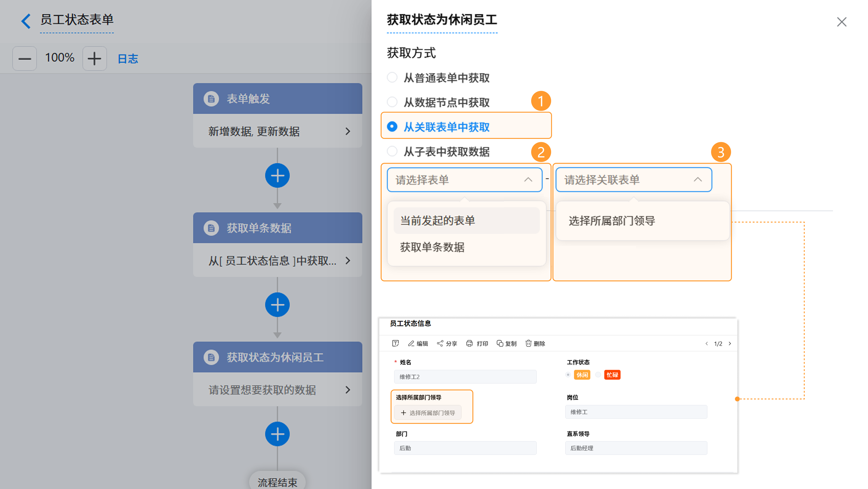Click the 部门 field with 后勤
This screenshot has height=489, width=868.
(465, 448)
